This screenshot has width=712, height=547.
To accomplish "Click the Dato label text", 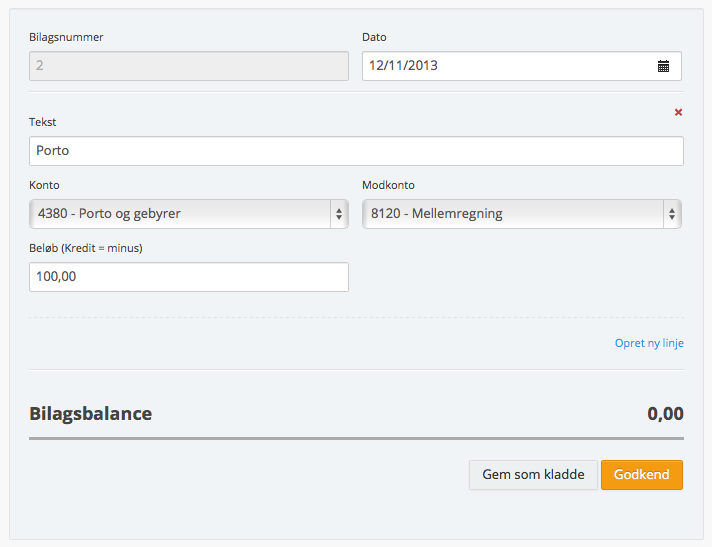I will pos(374,37).
